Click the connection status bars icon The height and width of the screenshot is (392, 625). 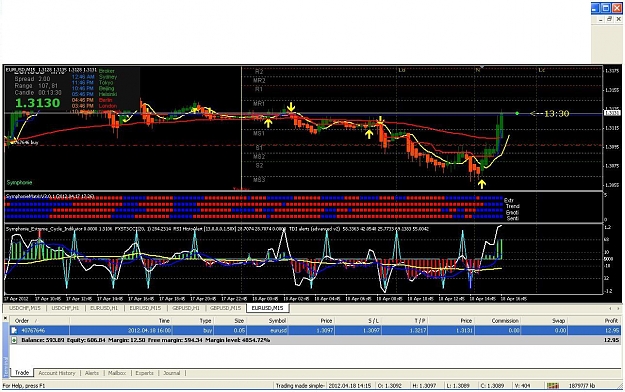click(x=552, y=386)
